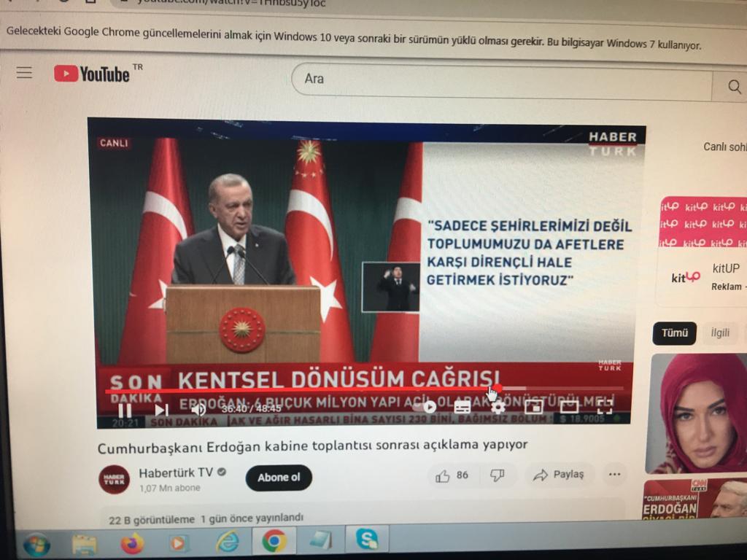Enter fullscreen on the video

[605, 406]
